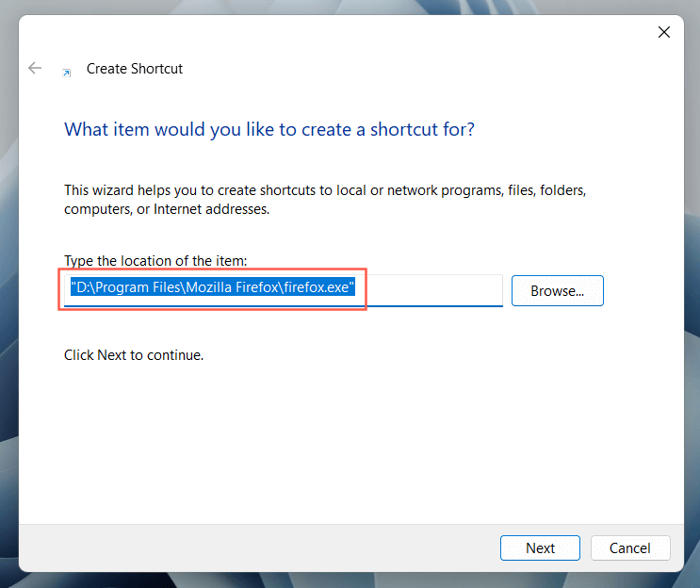Click the 'What item would you like' heading
700x588 pixels.
(269, 129)
